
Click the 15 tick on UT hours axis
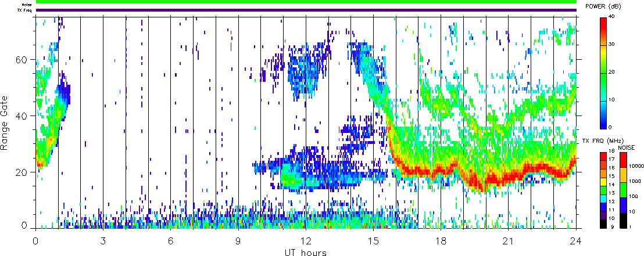pyautogui.click(x=373, y=240)
